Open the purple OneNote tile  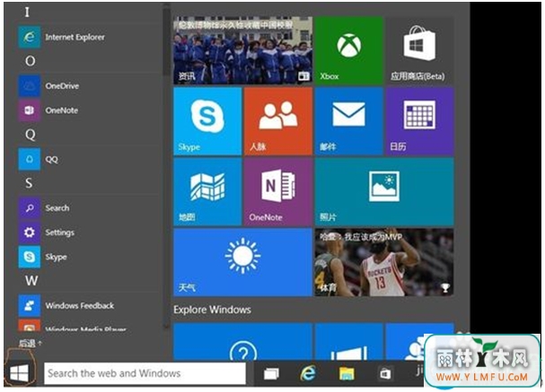(278, 192)
